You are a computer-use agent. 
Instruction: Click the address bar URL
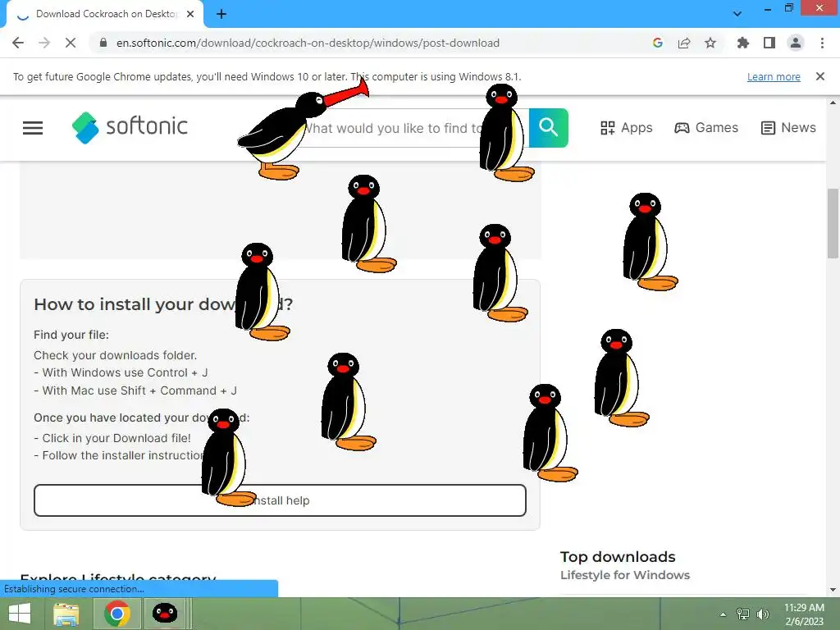pyautogui.click(x=308, y=43)
